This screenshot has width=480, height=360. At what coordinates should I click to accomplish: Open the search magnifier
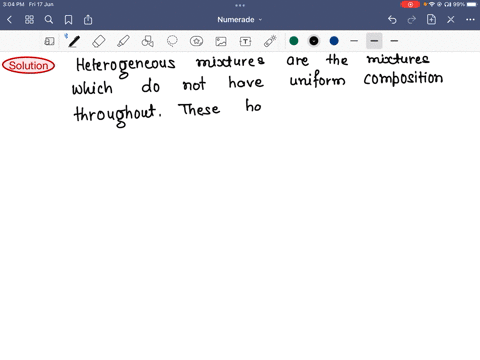tap(49, 20)
